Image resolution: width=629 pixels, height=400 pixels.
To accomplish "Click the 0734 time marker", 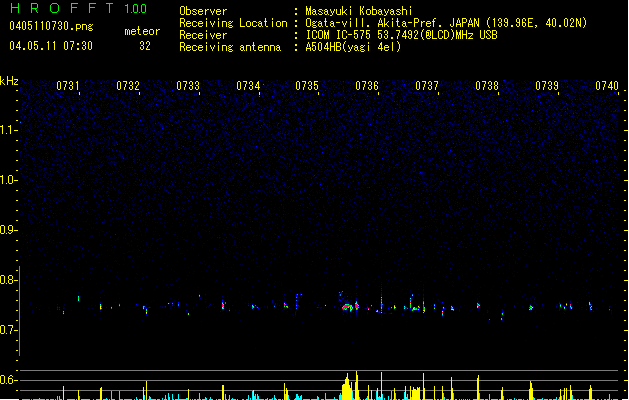I will click(248, 86).
